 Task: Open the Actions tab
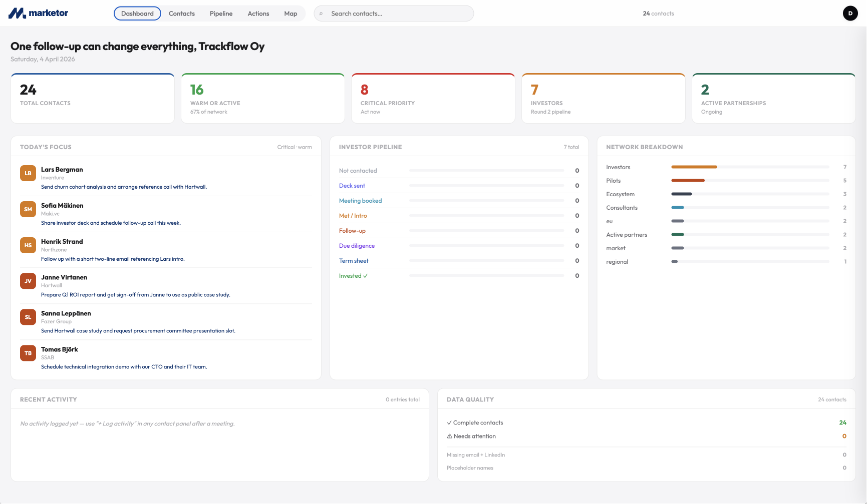(x=258, y=14)
